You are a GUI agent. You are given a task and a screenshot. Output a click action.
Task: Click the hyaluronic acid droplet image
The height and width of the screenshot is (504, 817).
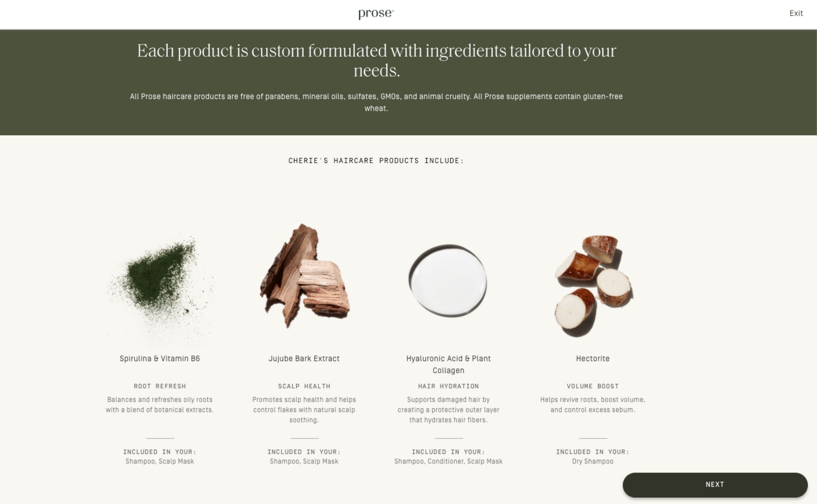tap(448, 281)
